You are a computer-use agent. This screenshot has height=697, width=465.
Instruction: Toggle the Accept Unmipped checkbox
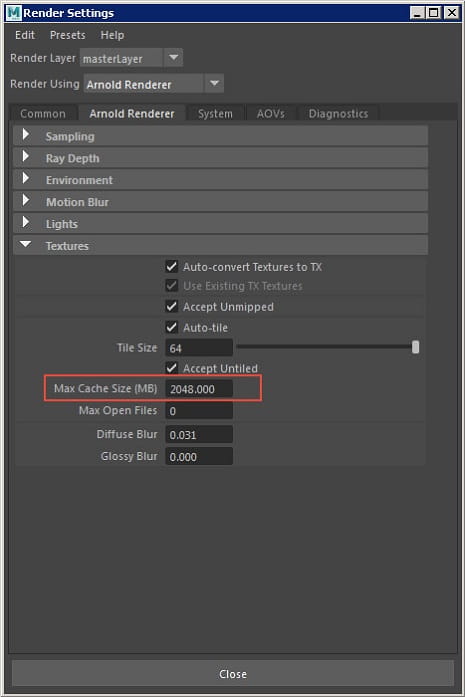172,306
